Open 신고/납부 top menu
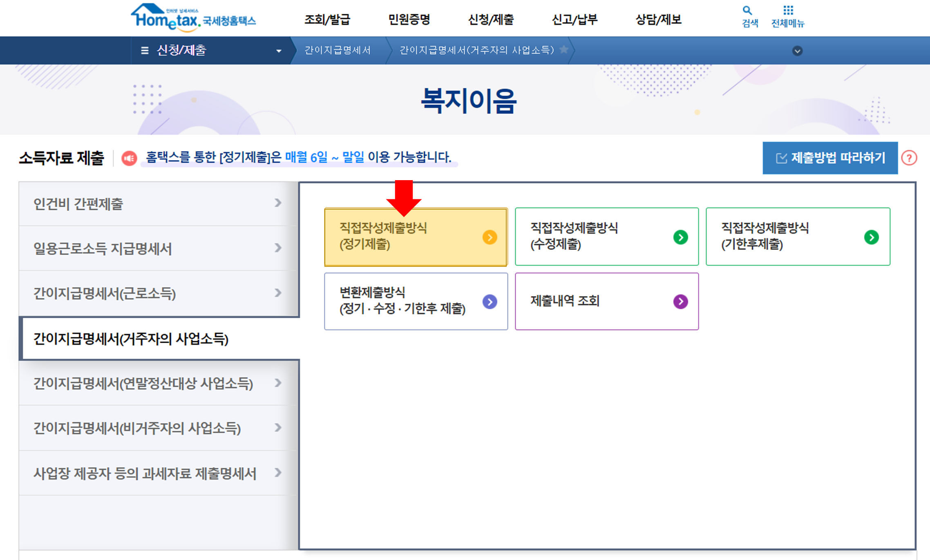This screenshot has height=560, width=930. (x=574, y=19)
